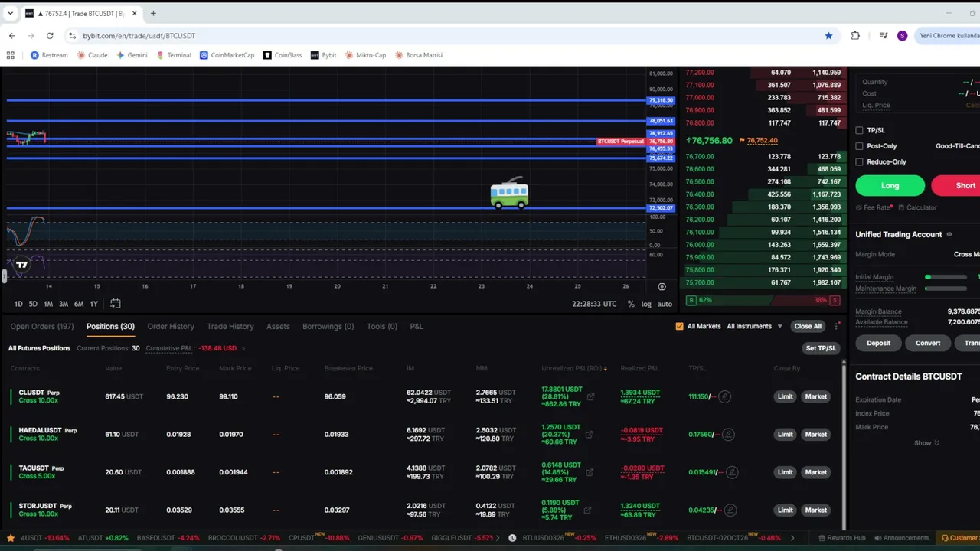
Task: Click the browser address bar URL
Action: click(x=139, y=36)
